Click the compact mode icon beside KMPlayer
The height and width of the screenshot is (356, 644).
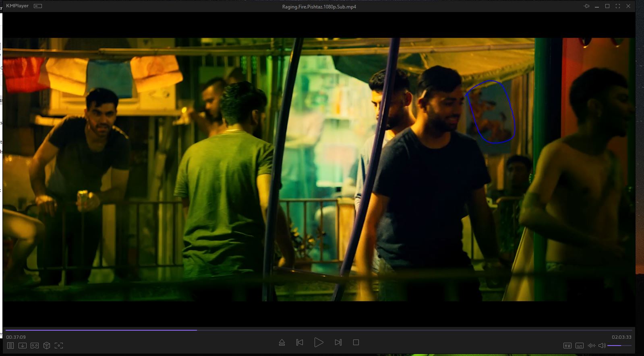pyautogui.click(x=38, y=6)
